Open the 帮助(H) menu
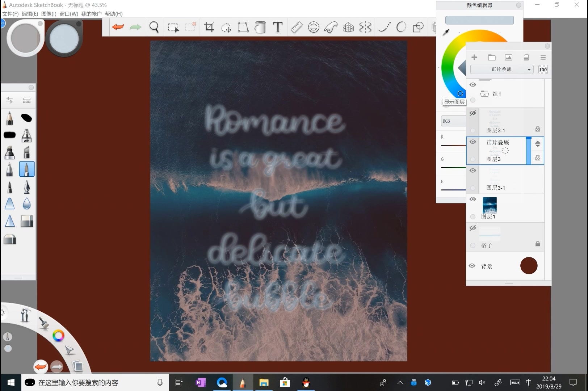 click(114, 14)
